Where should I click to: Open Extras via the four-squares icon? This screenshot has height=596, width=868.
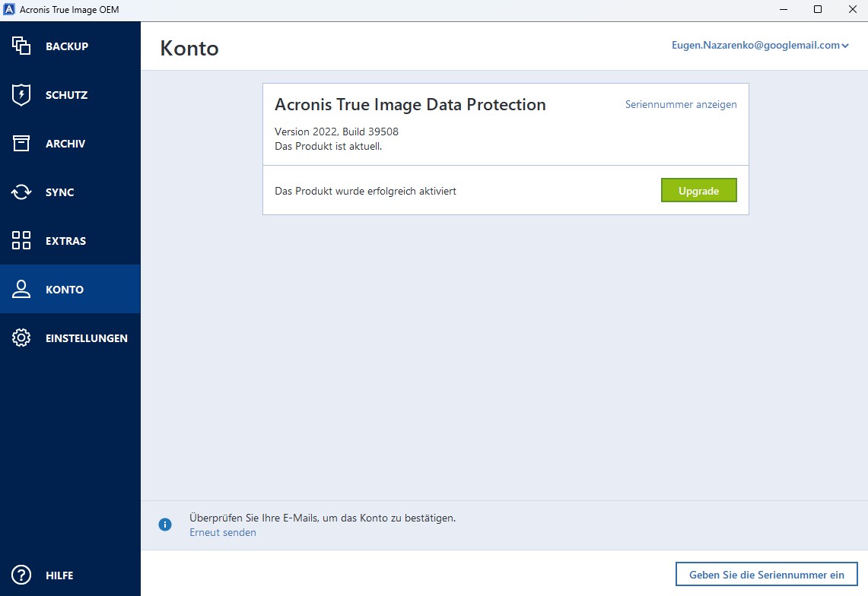click(21, 241)
